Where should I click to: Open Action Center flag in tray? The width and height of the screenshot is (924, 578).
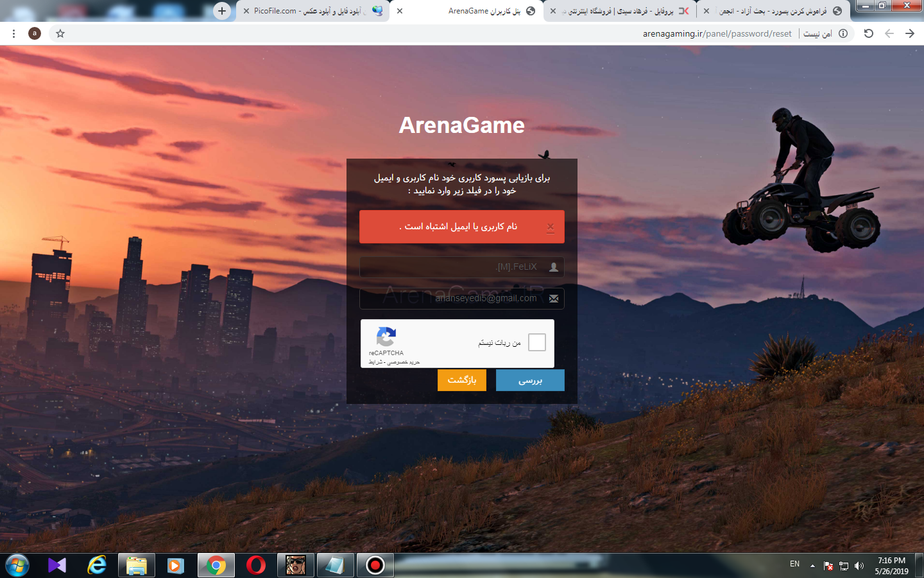tap(828, 566)
